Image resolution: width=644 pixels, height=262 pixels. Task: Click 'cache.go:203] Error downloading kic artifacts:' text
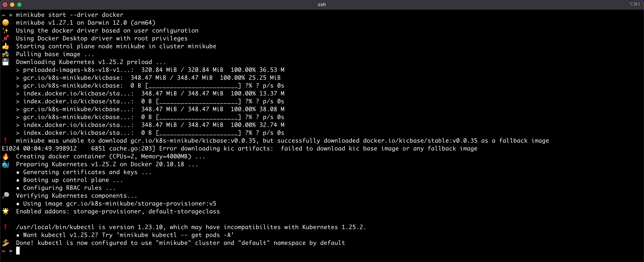pos(191,149)
